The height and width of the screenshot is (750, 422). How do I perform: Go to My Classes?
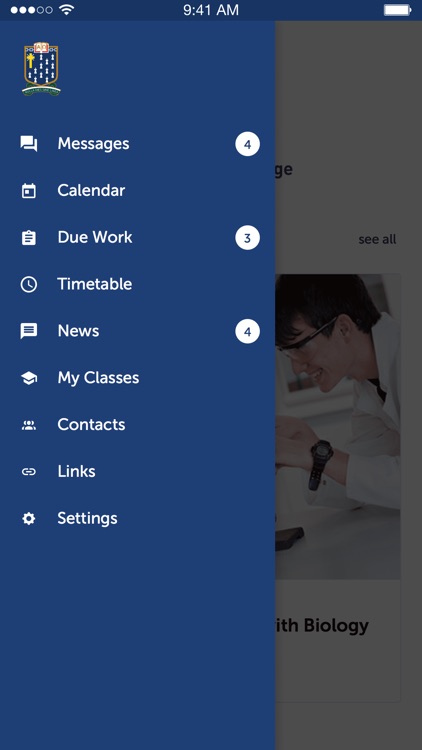[138, 378]
